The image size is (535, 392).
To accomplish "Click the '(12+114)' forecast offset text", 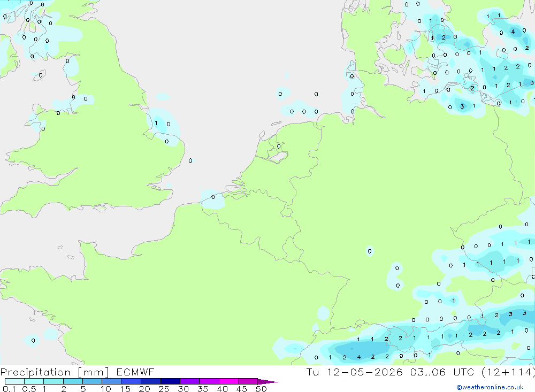I will click(508, 372).
